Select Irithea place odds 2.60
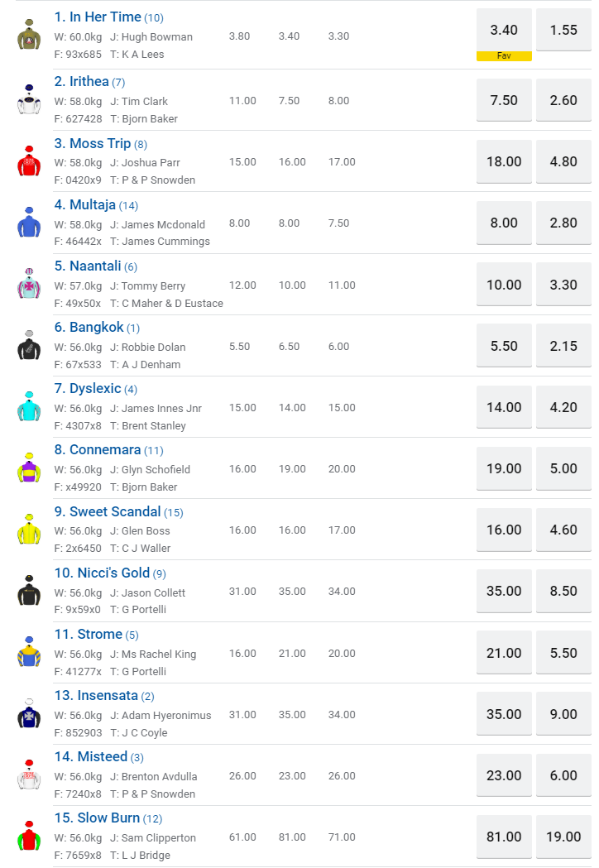Screen dimensions: 599x868 (x=563, y=100)
